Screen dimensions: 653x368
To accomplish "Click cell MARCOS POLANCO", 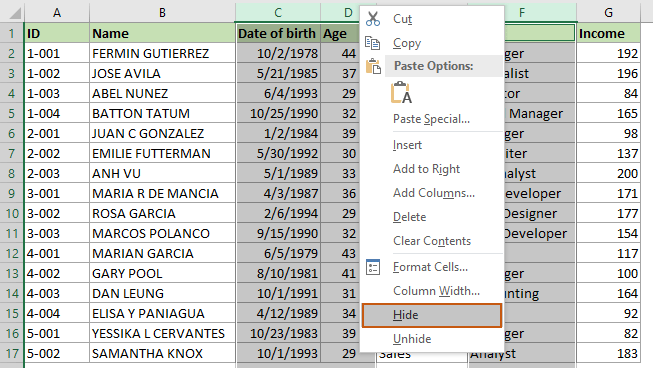I will click(x=162, y=233).
